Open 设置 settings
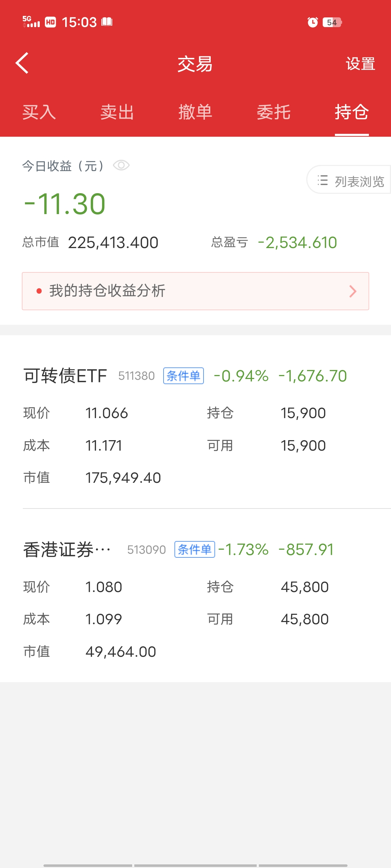 360,64
